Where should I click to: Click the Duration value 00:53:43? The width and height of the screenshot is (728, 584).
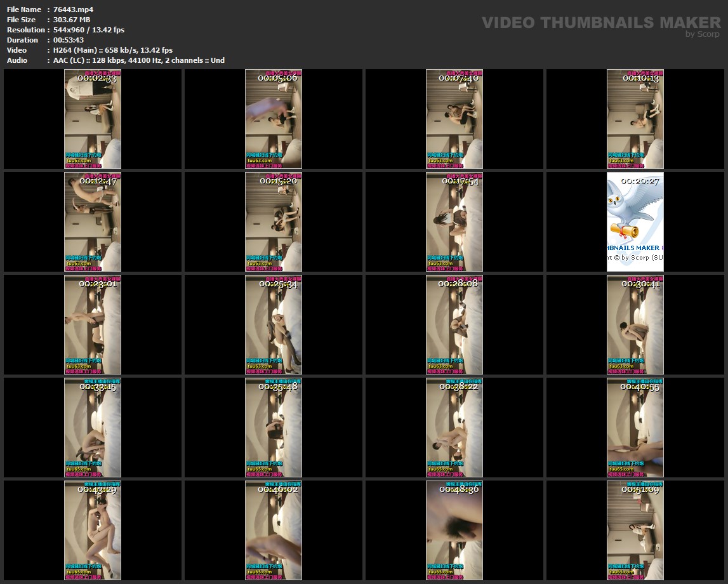tap(69, 40)
